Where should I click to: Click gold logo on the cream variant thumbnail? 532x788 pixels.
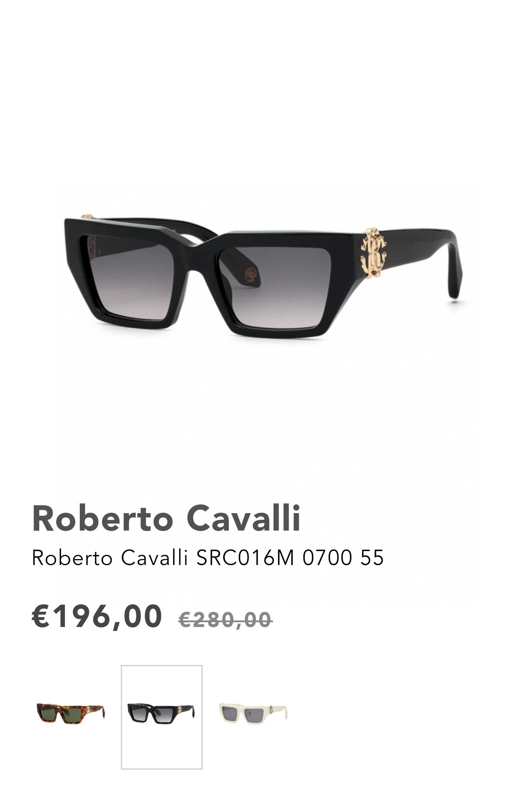pyautogui.click(x=271, y=709)
